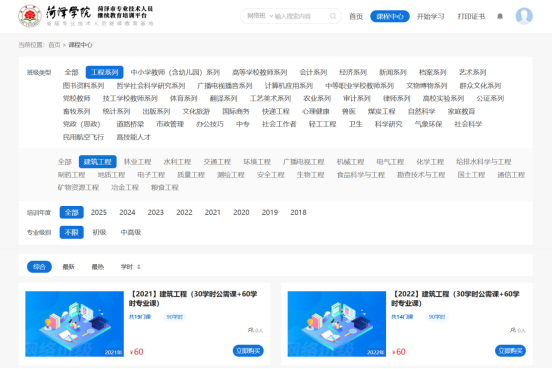Screen dimensions: 553x369
Task: Go to 首页 in top navigation
Action: tap(356, 16)
